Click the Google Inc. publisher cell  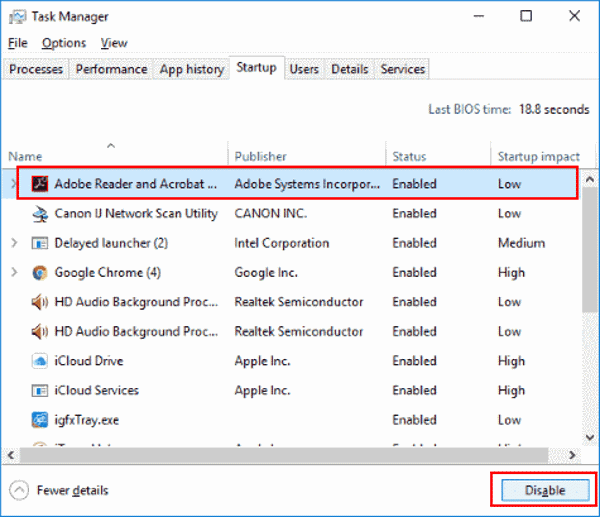(266, 272)
